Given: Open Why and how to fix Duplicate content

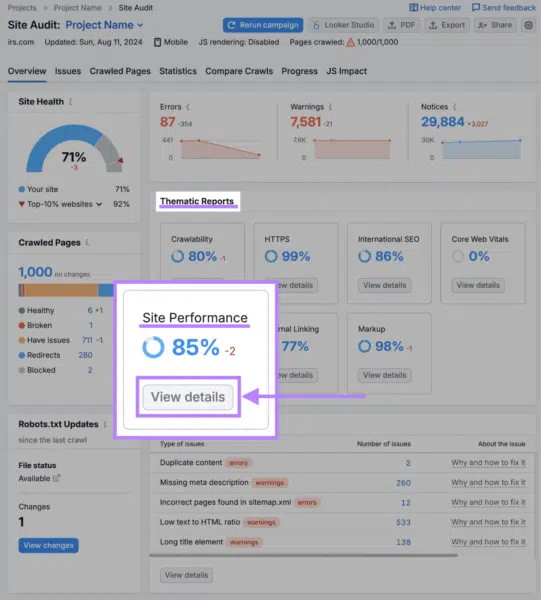Looking at the screenshot, I should pos(488,463).
